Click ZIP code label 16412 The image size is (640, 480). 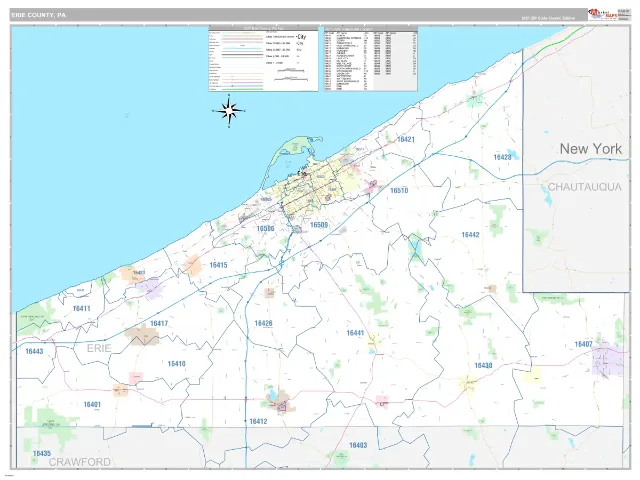(258, 421)
